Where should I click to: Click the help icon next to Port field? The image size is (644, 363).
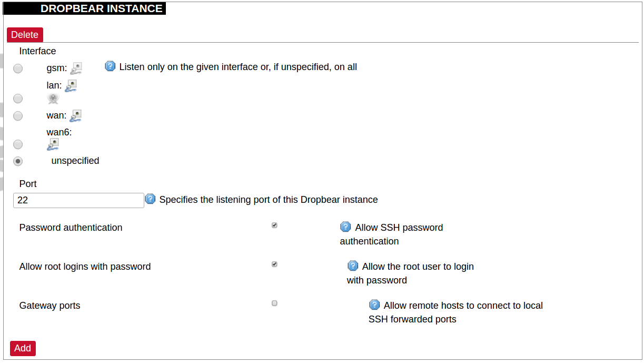tap(150, 199)
